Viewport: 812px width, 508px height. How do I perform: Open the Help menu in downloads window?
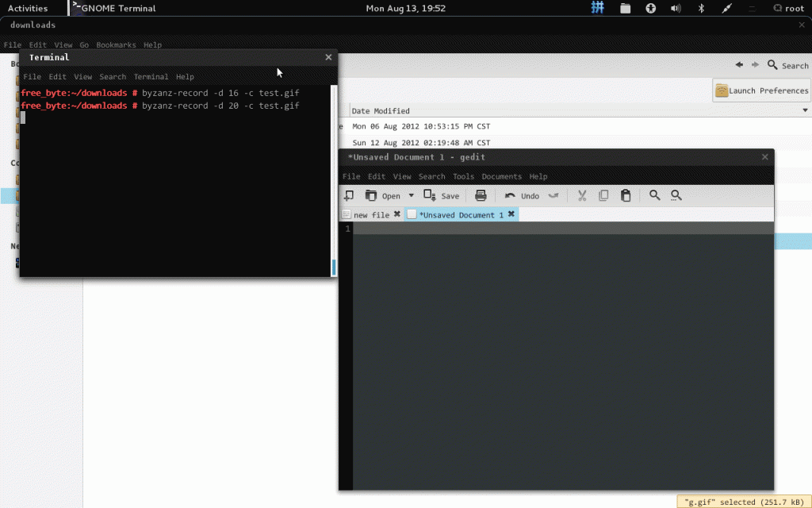(153, 45)
